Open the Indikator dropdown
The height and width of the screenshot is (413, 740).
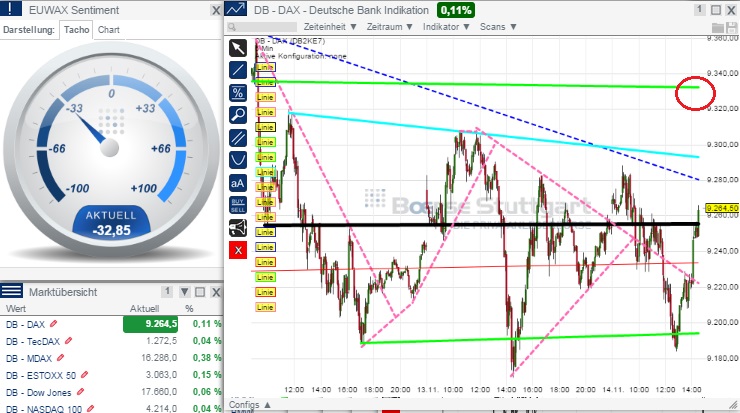tap(446, 27)
